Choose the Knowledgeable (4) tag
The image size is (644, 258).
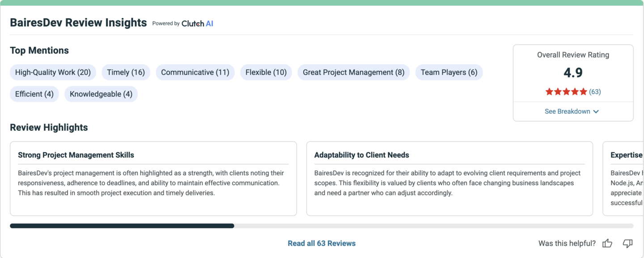[101, 94]
